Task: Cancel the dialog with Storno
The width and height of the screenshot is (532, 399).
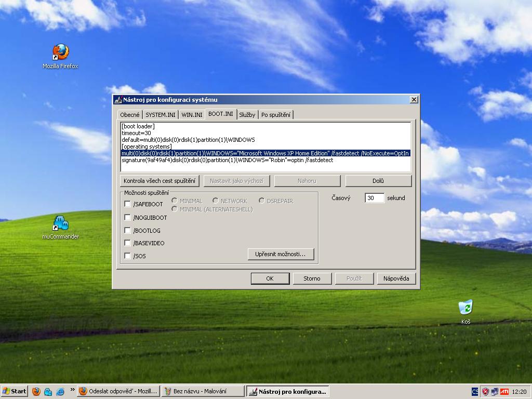Action: click(x=312, y=278)
